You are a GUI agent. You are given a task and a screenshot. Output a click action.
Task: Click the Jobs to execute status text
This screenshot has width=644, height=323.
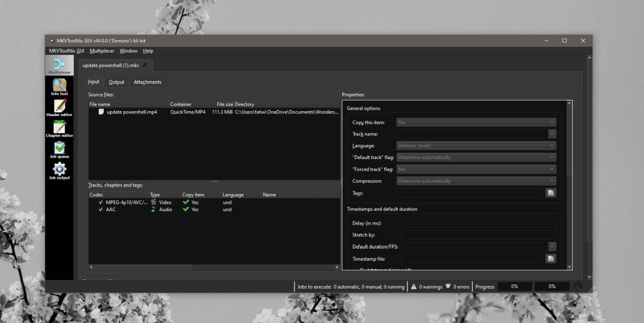pyautogui.click(x=351, y=287)
